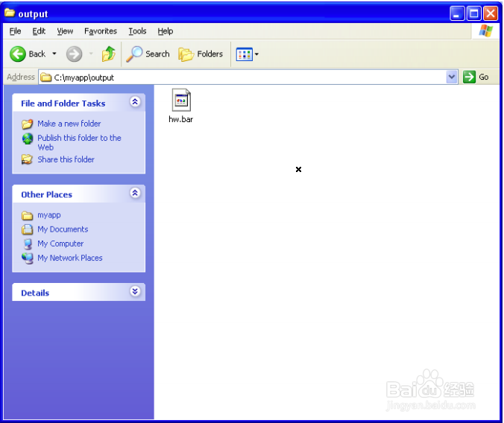This screenshot has height=423, width=504.
Task: Click the Share this folder hand icon
Action: (28, 159)
